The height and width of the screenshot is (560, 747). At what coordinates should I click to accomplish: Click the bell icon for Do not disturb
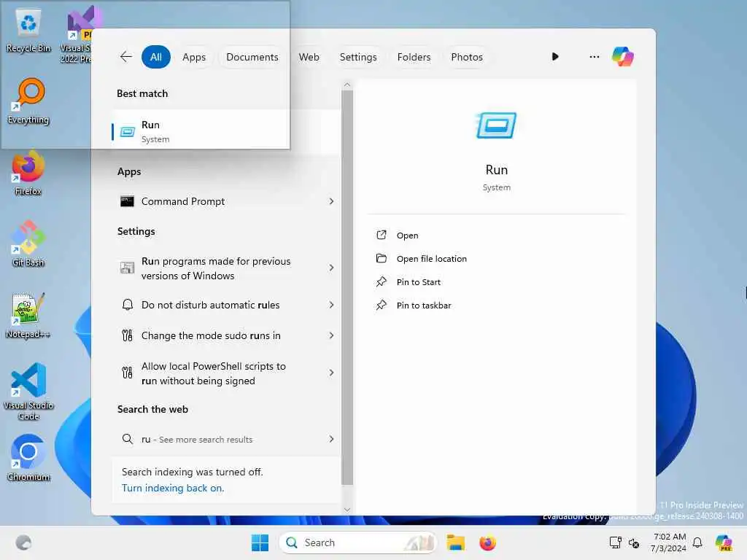(127, 305)
